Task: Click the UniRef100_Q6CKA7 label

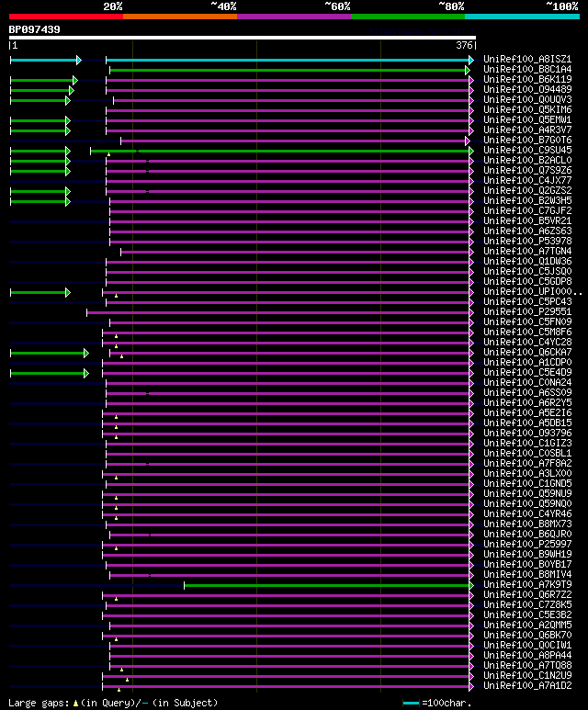Action: (527, 353)
